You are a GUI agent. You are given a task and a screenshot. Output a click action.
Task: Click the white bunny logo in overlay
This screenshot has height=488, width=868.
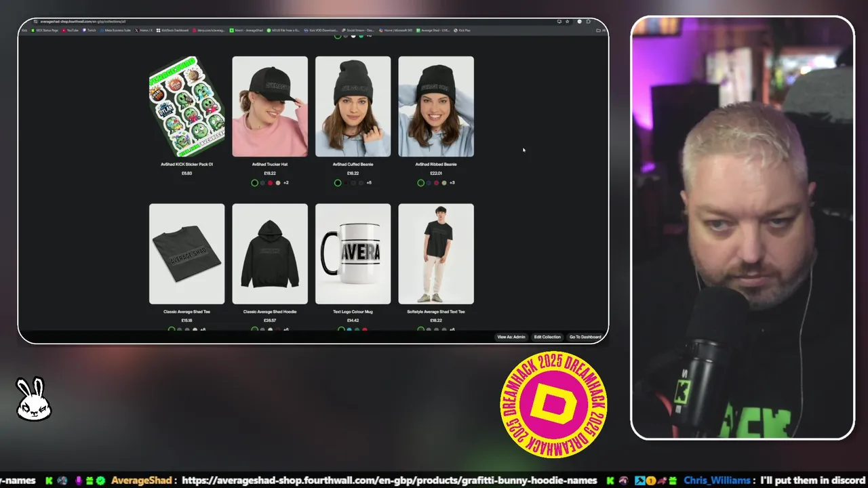point(33,399)
